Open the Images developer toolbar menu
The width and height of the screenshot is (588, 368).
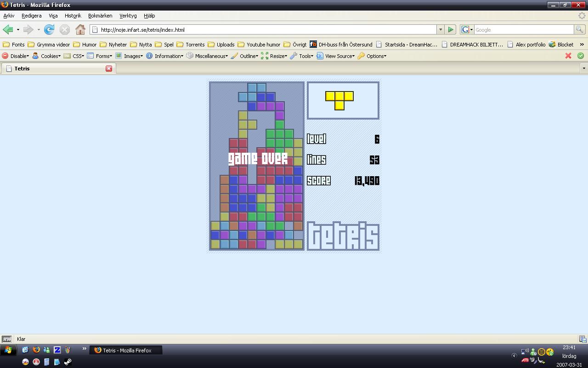[x=129, y=56]
